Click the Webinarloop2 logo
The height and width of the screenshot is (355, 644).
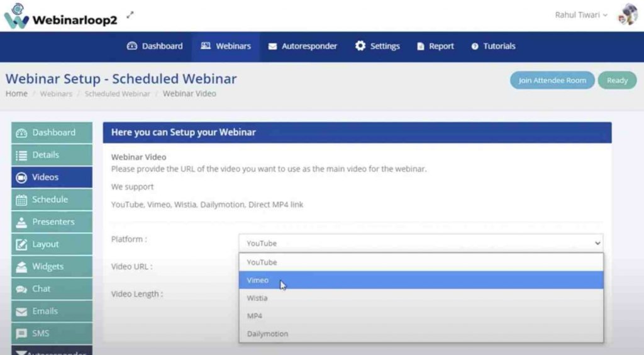click(61, 16)
